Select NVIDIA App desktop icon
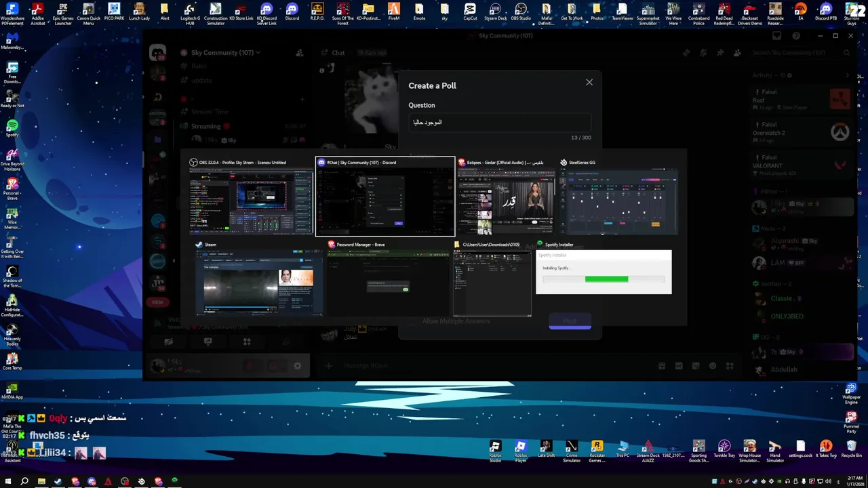 pyautogui.click(x=12, y=390)
